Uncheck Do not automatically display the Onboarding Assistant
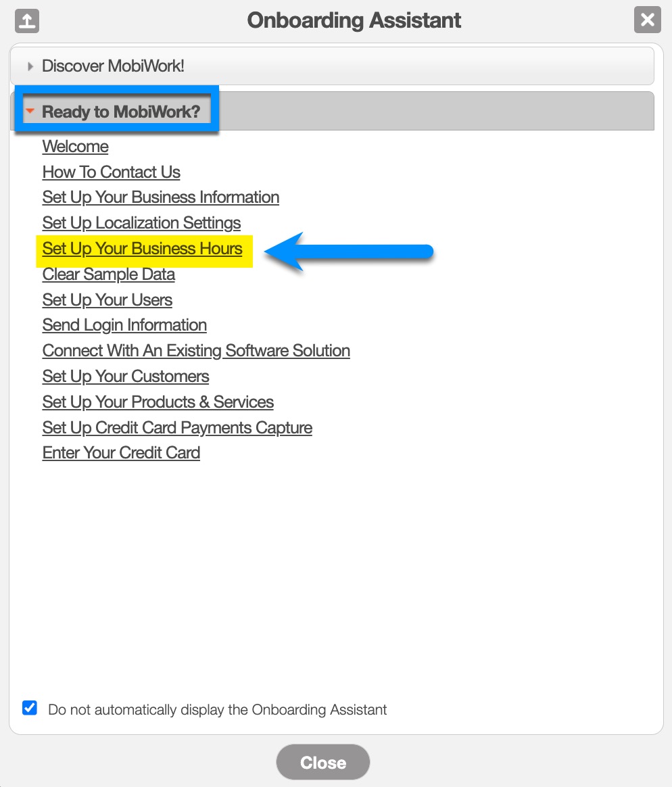672x787 pixels. pyautogui.click(x=30, y=709)
